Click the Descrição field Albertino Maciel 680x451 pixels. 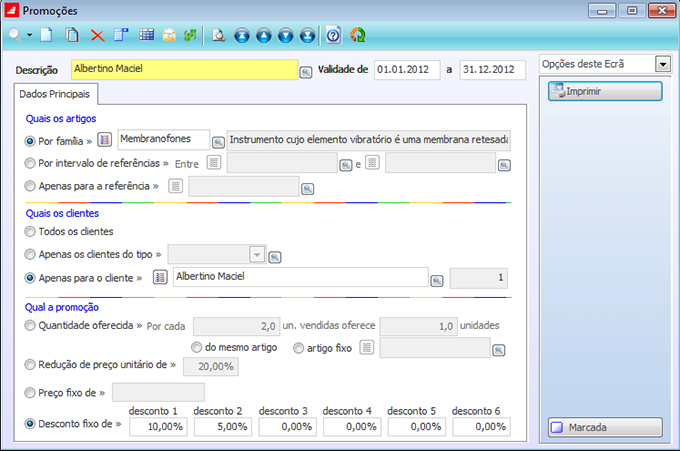click(x=184, y=69)
